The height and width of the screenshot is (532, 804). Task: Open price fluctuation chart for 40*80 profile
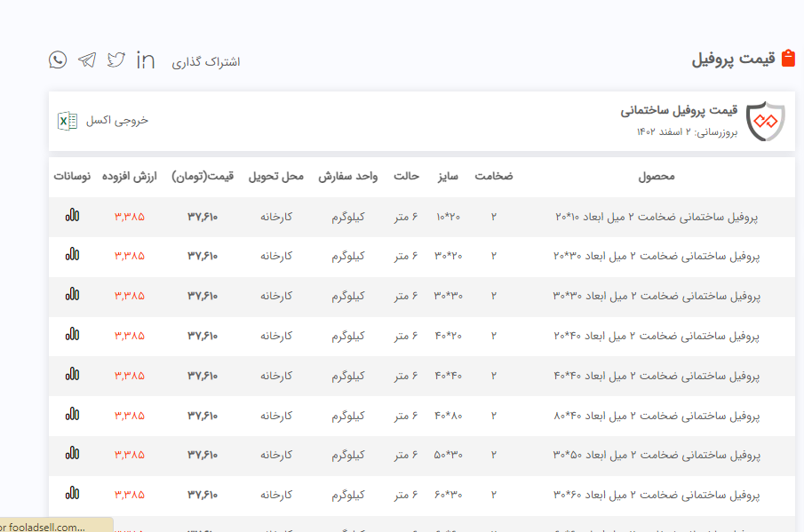[72, 415]
